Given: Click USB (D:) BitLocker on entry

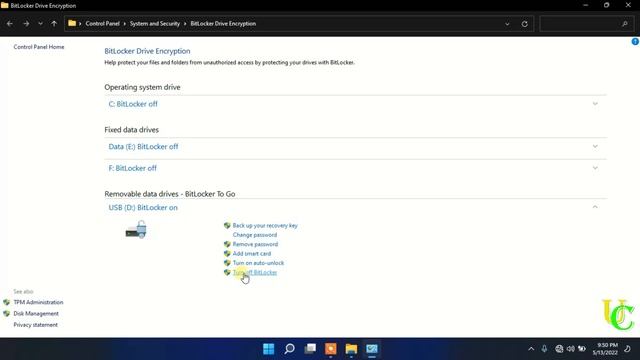Looking at the screenshot, I should coord(143,207).
